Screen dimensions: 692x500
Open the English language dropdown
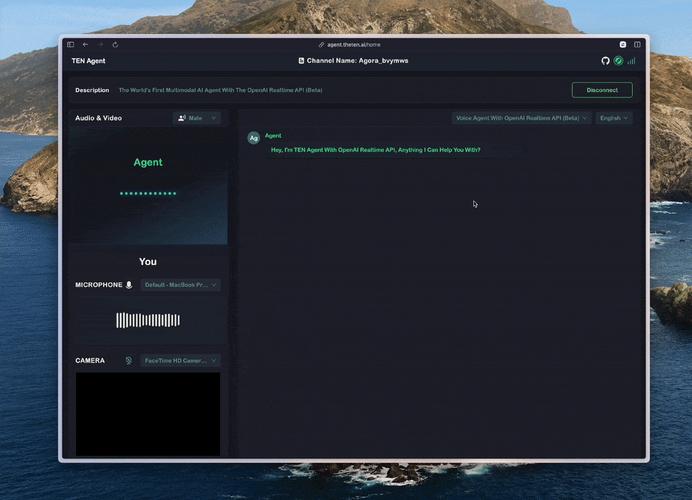coord(614,118)
